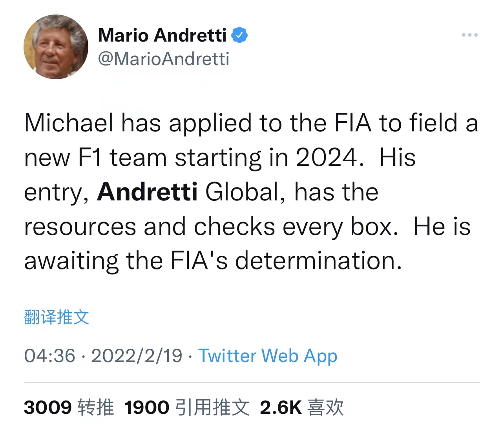The width and height of the screenshot is (504, 424).
Task: Open the @MarioAndretti handle link
Action: 163,59
